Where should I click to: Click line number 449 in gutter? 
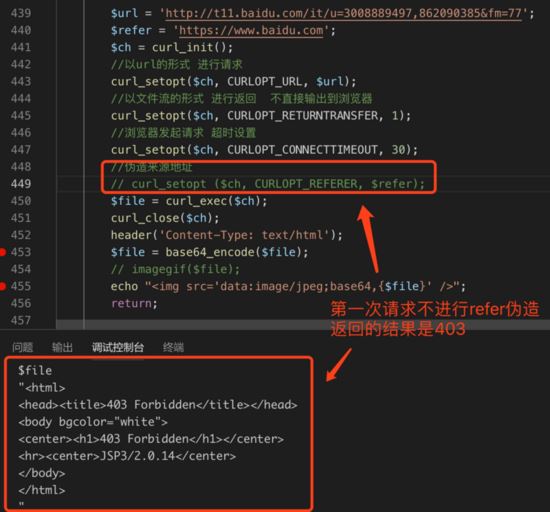21,184
